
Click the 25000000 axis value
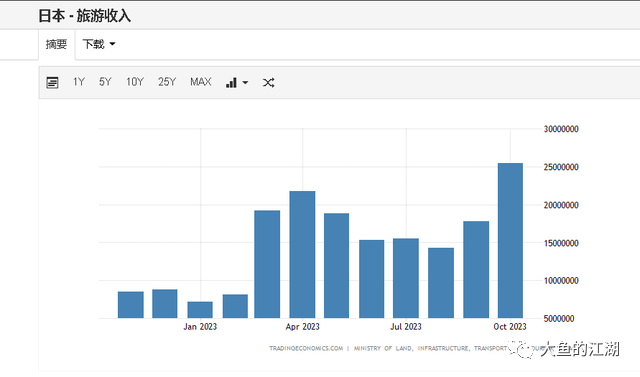tap(561, 167)
